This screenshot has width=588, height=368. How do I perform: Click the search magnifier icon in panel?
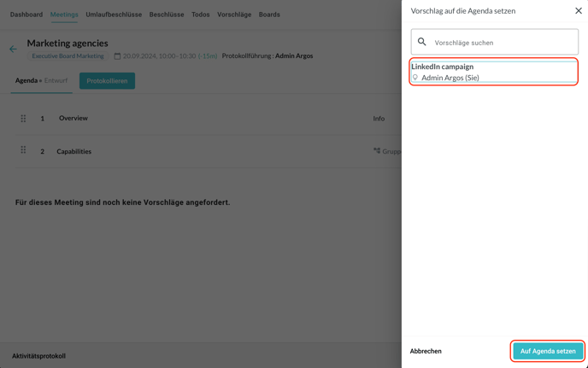point(422,42)
